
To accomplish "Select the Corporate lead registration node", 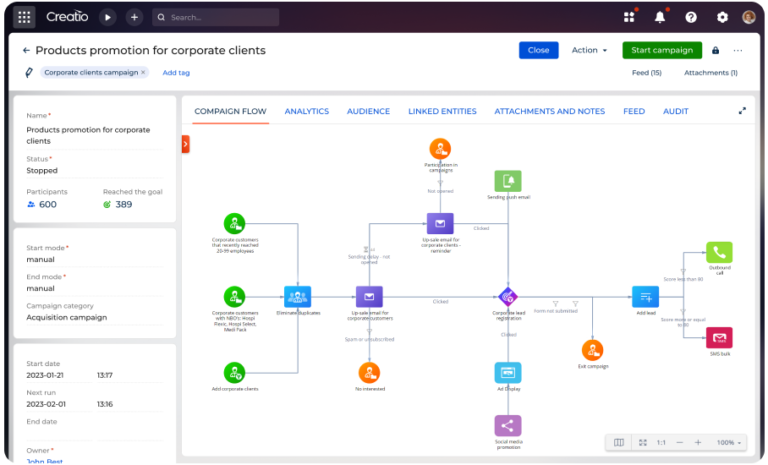I will (x=508, y=296).
